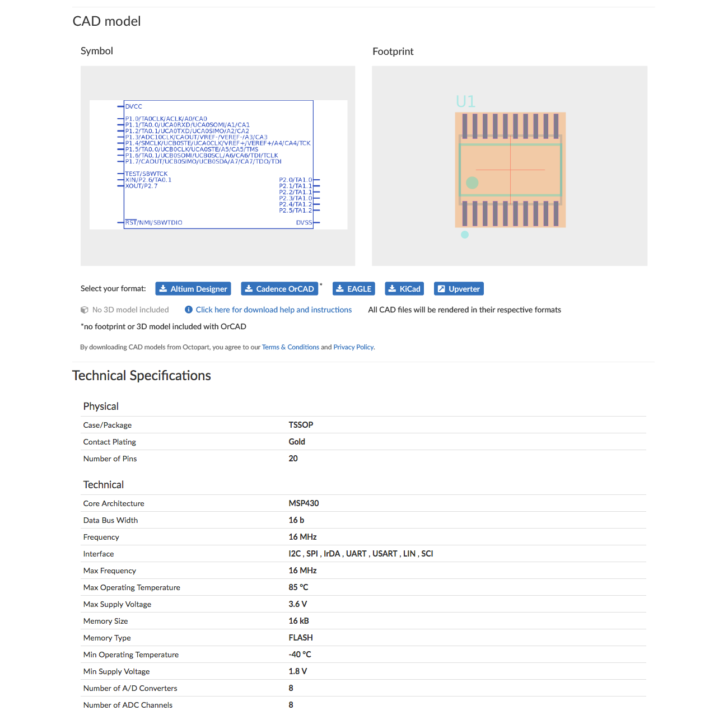
Task: Click the download icon on Altium Designer button
Action: click(163, 289)
